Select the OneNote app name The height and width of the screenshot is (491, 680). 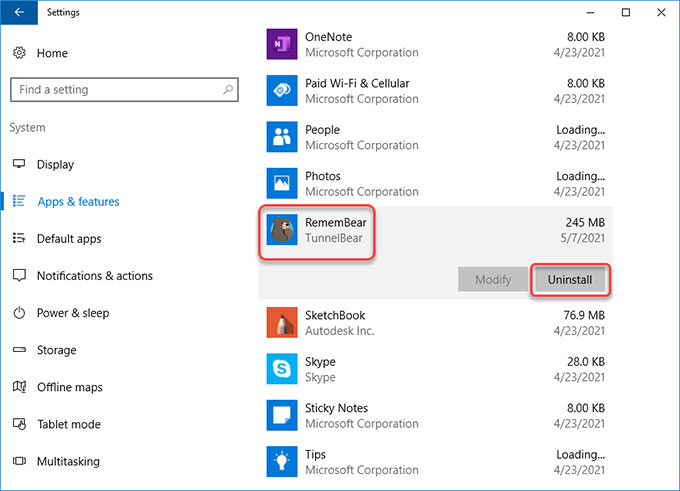point(328,37)
